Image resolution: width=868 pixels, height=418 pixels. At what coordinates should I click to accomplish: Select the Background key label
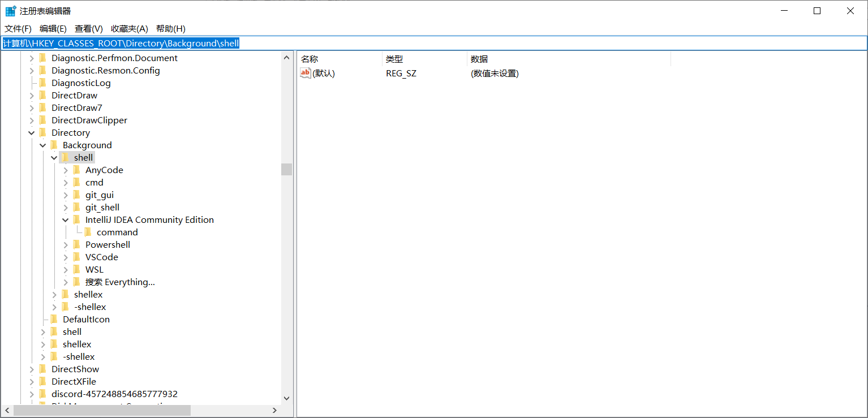pyautogui.click(x=87, y=145)
